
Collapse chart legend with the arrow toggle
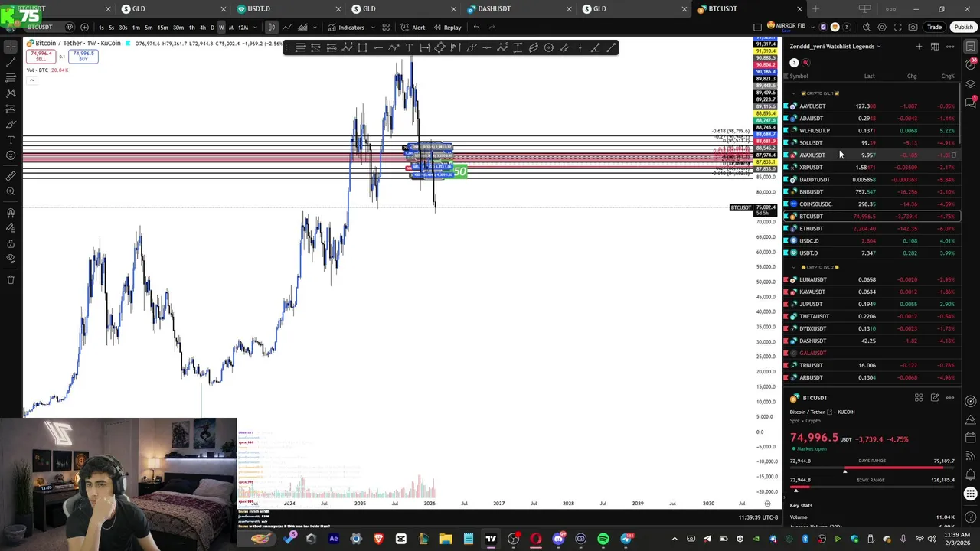tap(31, 80)
